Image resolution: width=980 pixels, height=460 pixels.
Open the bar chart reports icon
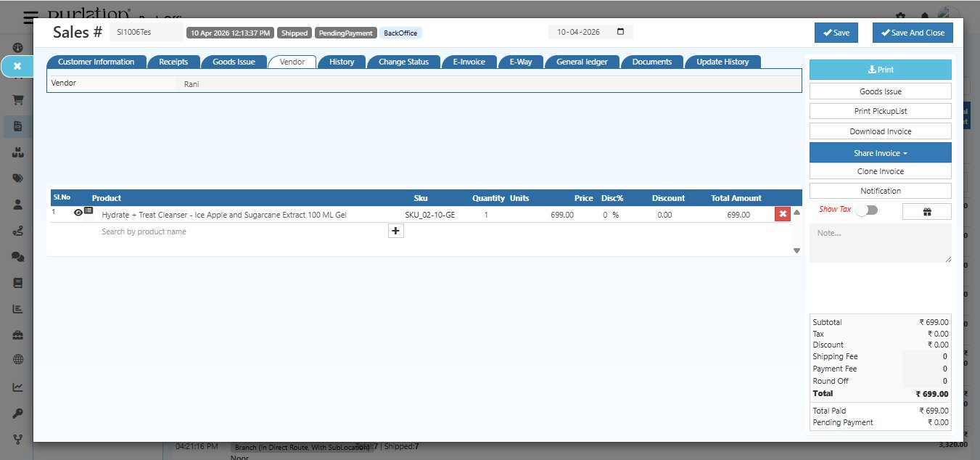(17, 308)
